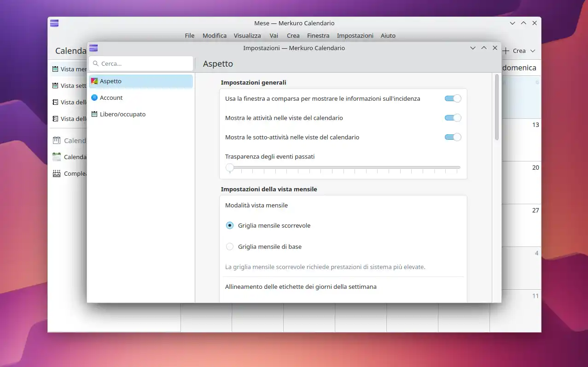
Task: Click the Compleanni cake icon in sidebar
Action: click(57, 173)
